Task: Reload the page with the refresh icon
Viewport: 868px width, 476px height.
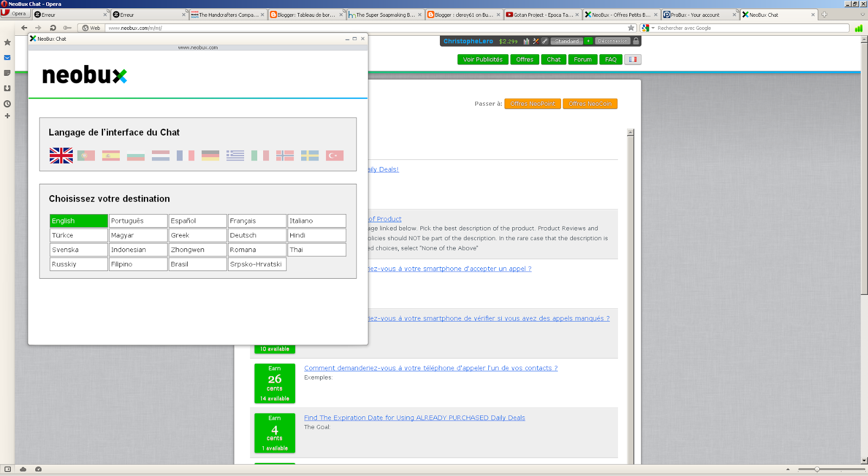Action: (x=53, y=28)
